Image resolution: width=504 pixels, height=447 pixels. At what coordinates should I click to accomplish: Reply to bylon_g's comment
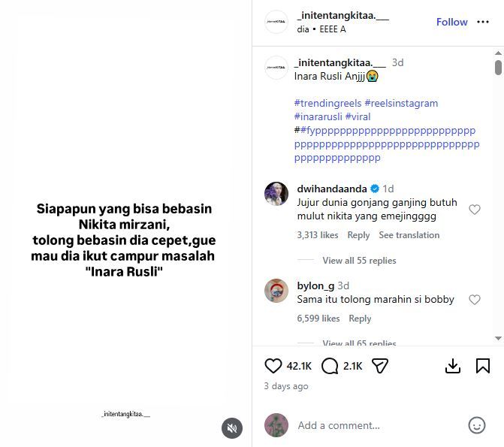click(360, 319)
